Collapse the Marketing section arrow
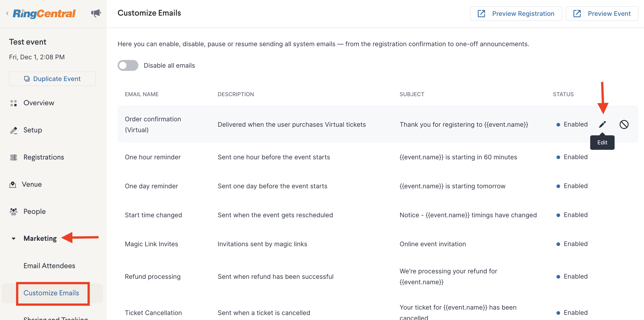The width and height of the screenshot is (644, 320). click(14, 239)
